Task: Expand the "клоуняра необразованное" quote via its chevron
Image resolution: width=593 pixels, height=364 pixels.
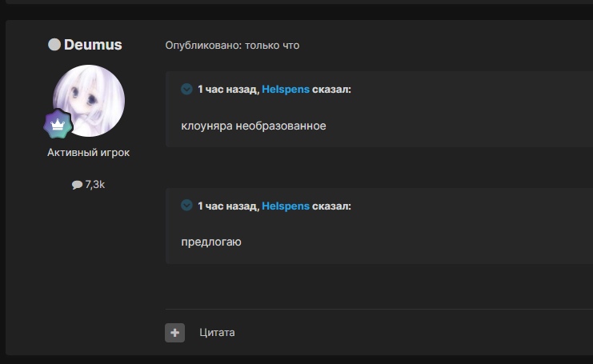Action: pos(186,90)
